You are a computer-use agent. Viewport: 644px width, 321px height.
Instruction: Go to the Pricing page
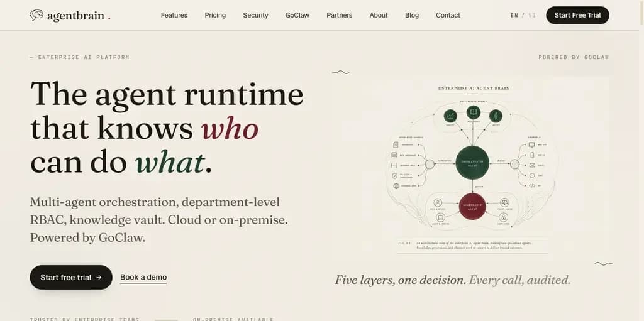point(215,15)
